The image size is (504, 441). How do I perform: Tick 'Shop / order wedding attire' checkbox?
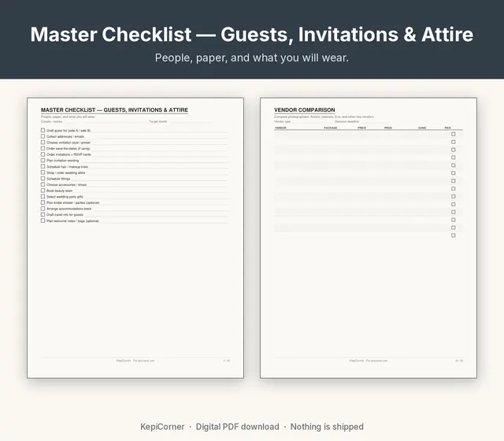pyautogui.click(x=43, y=172)
